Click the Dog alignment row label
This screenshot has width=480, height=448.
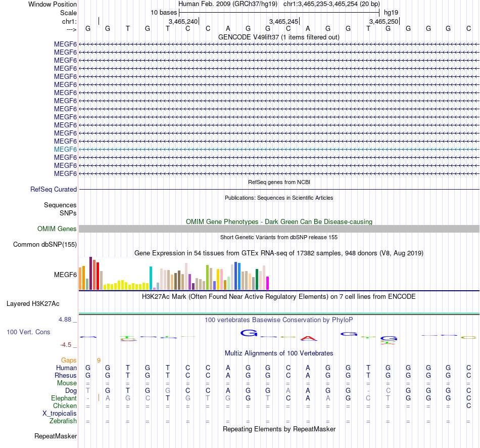click(71, 391)
